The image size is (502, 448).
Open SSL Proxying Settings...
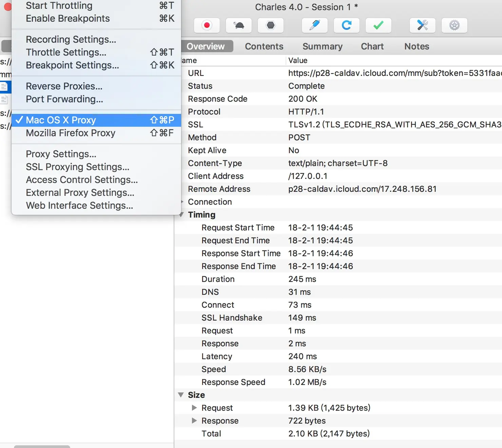pyautogui.click(x=96, y=167)
